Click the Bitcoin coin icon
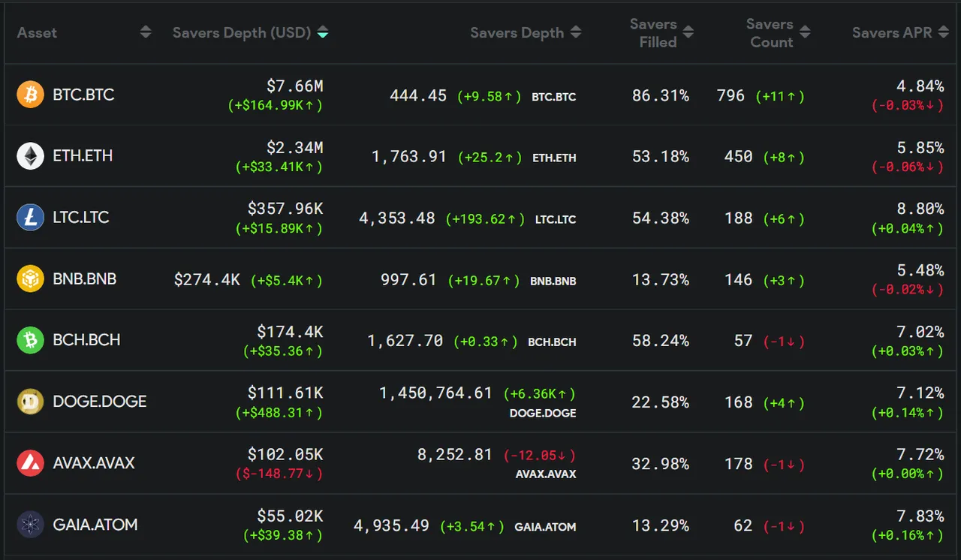Screen dimensions: 961x560 (31, 95)
